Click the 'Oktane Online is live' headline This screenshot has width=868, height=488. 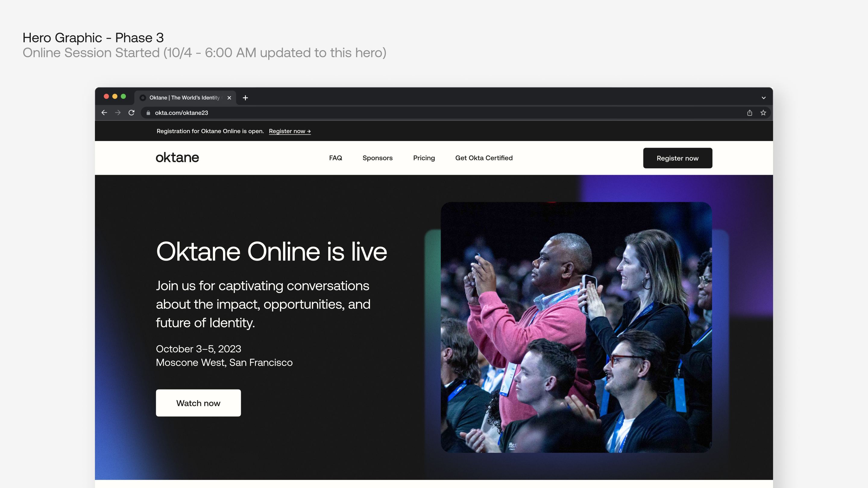coord(272,252)
